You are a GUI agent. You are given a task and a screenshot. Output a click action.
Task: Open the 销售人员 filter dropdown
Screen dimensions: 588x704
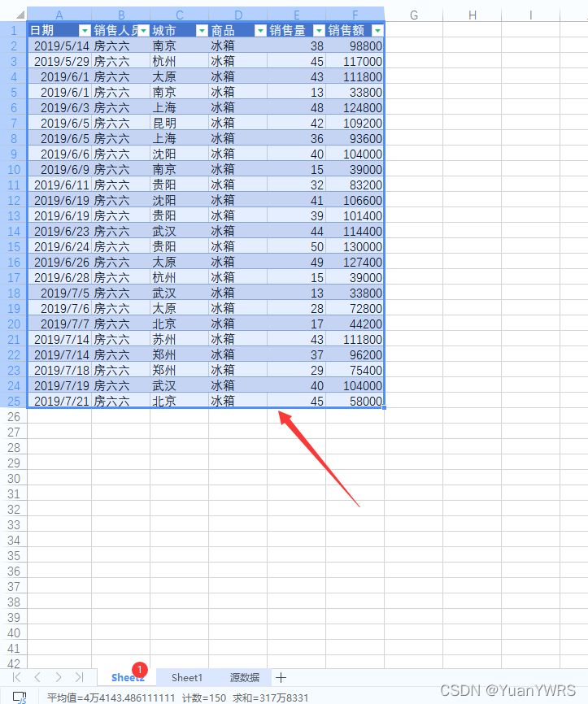[143, 30]
